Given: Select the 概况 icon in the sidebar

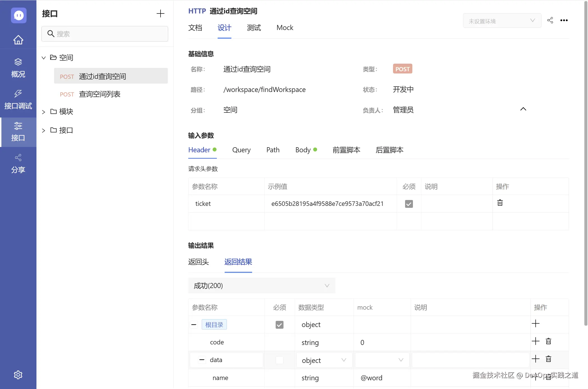Looking at the screenshot, I should (x=18, y=67).
